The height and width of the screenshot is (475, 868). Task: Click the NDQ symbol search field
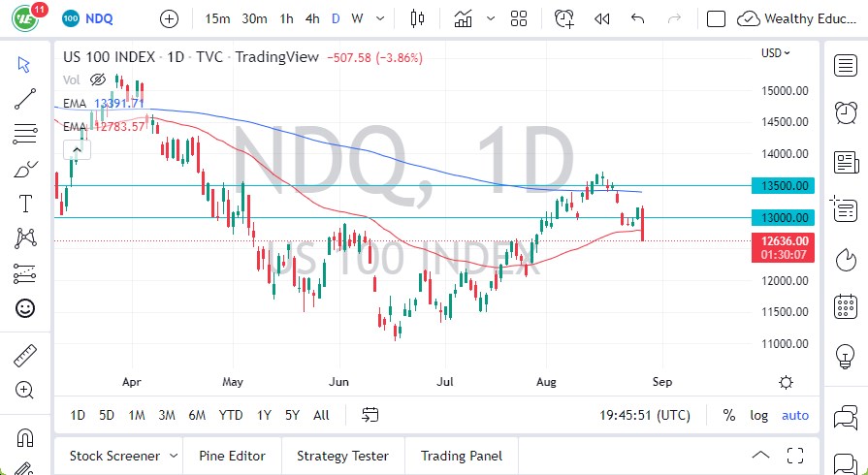point(101,18)
